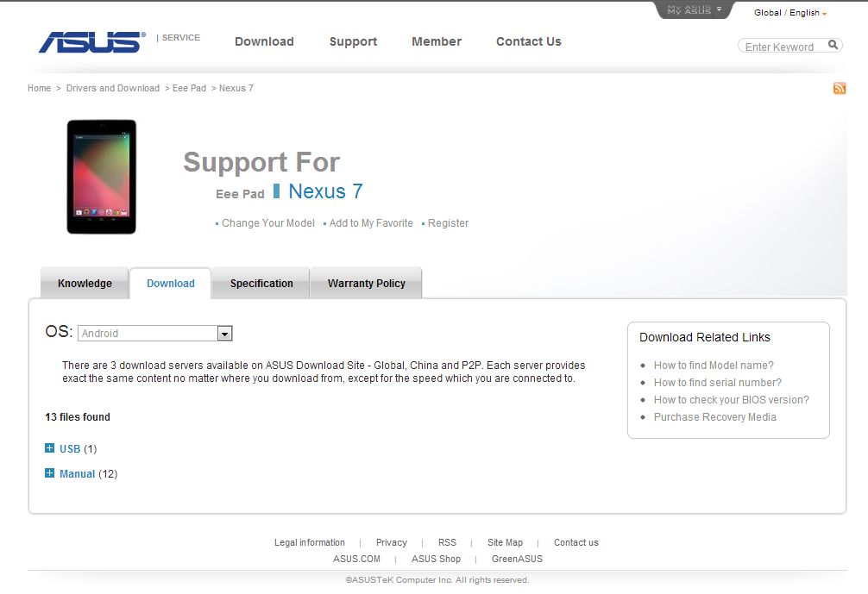
Task: Open the USB (1) category link
Action: [78, 448]
